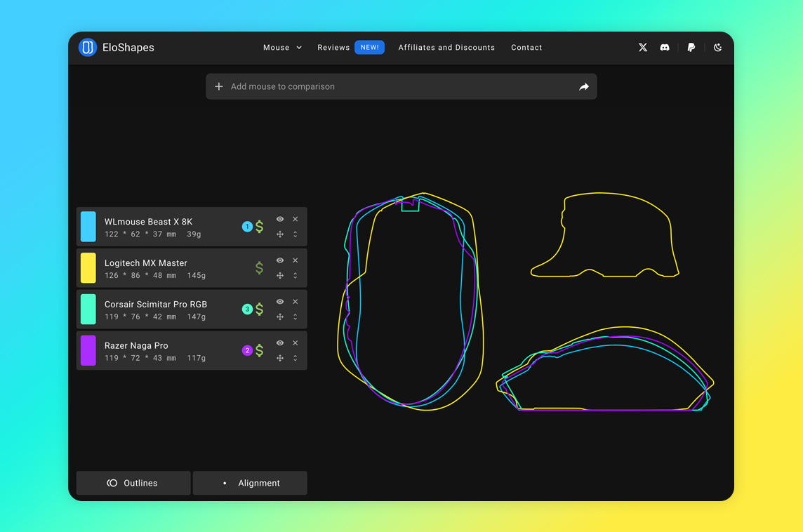Open the X (Twitter) link icon

(643, 47)
